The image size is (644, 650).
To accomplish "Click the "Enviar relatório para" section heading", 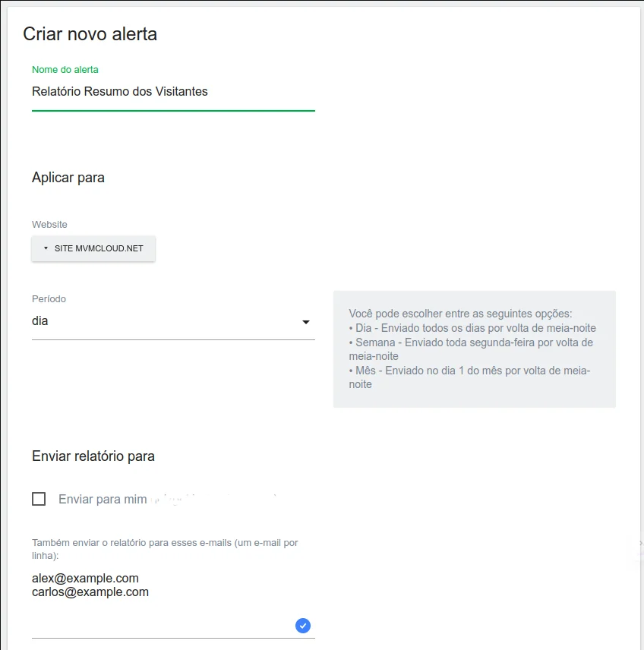I will click(x=93, y=456).
